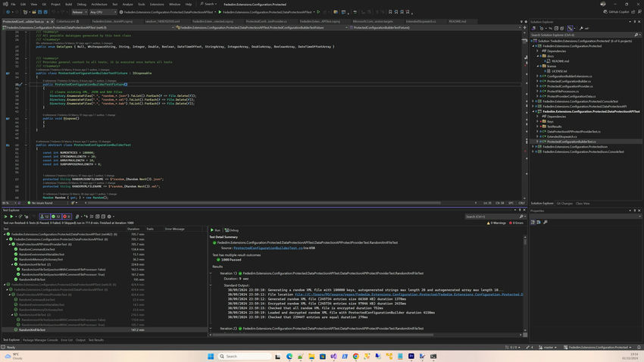Select LICENSE.txt in Solution Explorer
This screenshot has height=362, width=644.
coord(559,71)
